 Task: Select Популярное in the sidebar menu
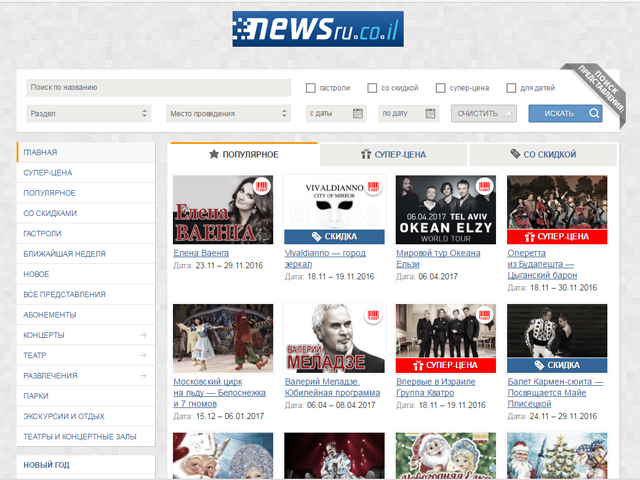point(86,193)
